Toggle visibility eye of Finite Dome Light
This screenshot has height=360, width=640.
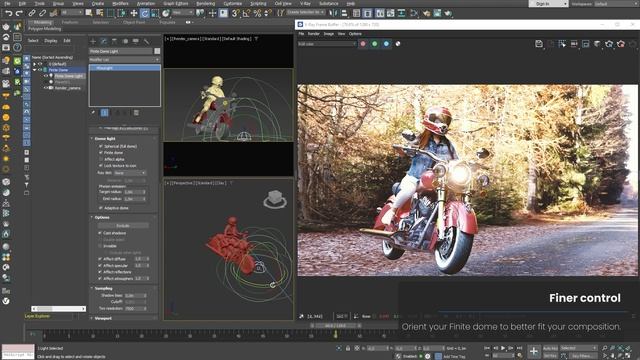tap(46, 76)
